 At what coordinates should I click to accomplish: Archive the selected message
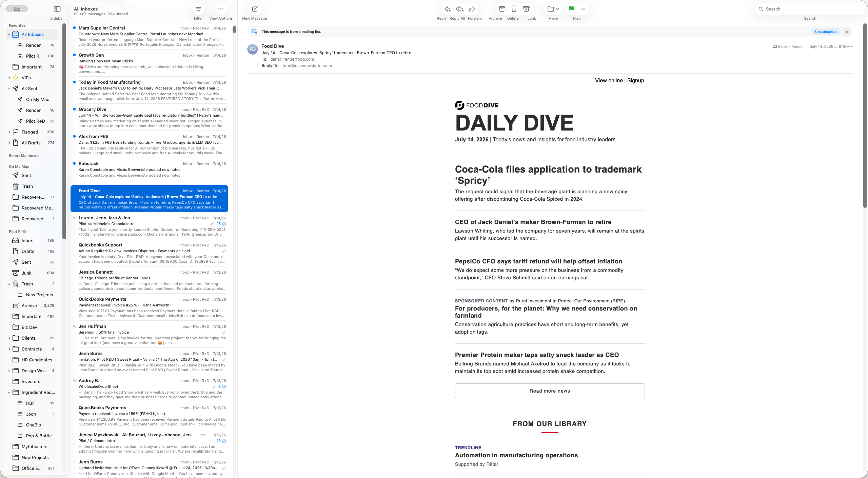click(x=502, y=9)
